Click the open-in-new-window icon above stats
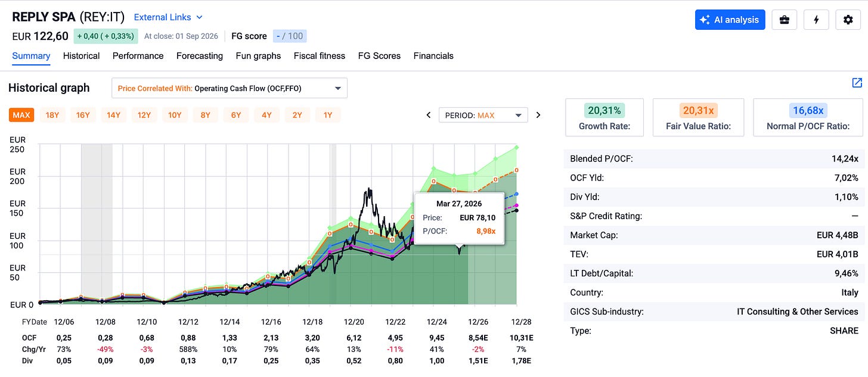 [857, 83]
